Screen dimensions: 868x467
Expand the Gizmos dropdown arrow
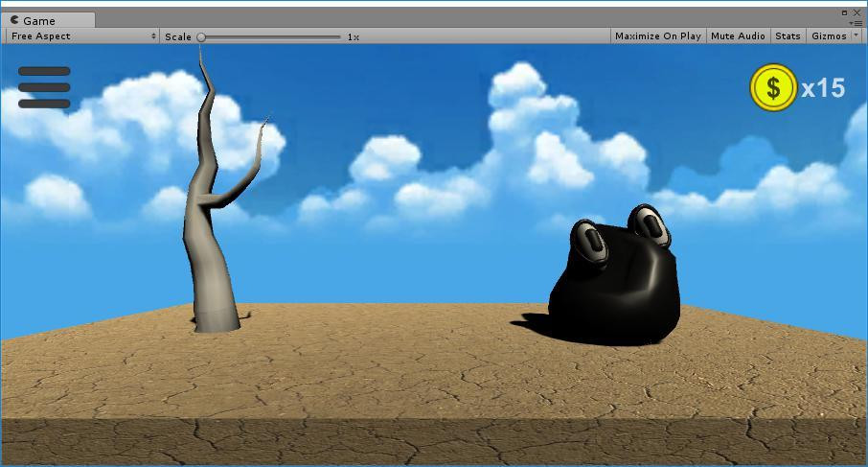(857, 35)
